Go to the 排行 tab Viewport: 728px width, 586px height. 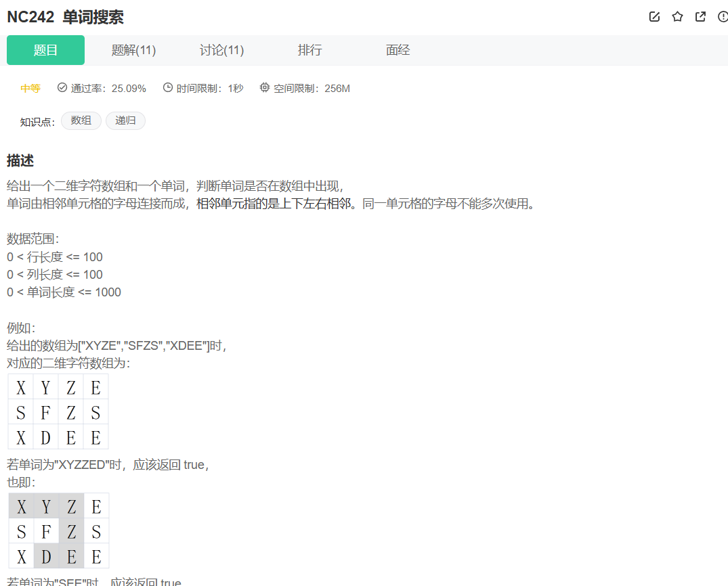309,50
